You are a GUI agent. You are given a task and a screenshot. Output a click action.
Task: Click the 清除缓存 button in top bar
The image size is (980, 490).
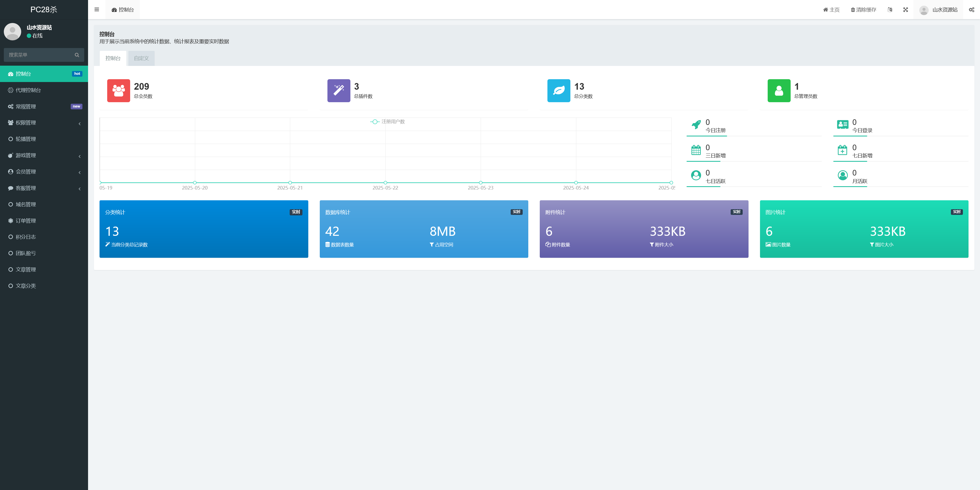tap(863, 9)
